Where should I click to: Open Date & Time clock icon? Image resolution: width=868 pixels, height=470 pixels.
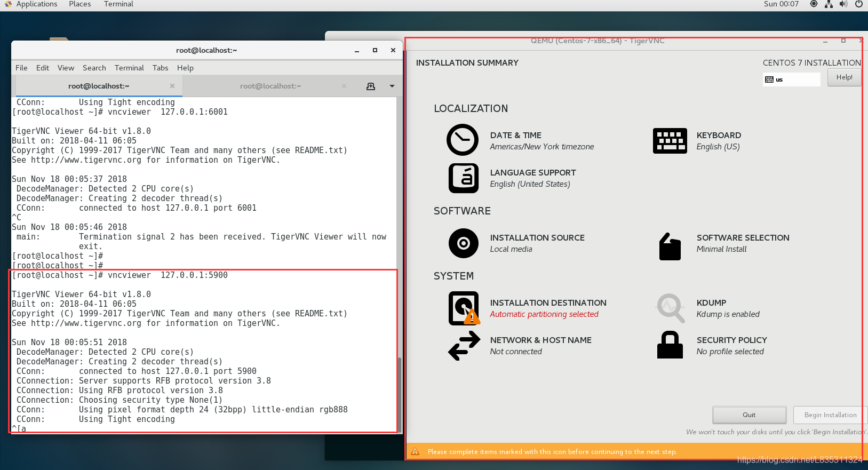pos(463,140)
